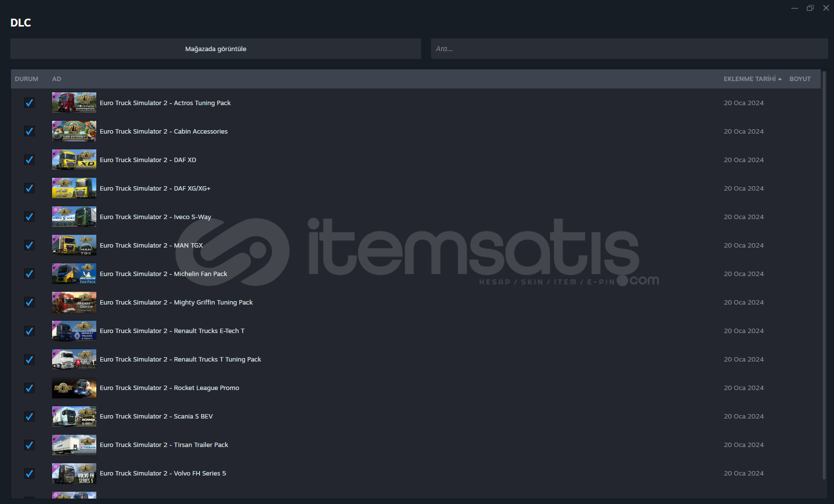The image size is (834, 504).
Task: Select the DAF XG/XG+ thumbnail image
Action: coord(74,188)
